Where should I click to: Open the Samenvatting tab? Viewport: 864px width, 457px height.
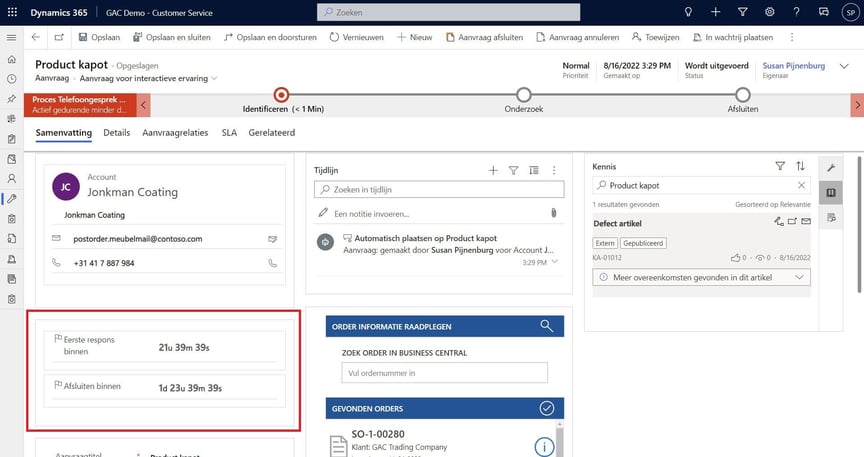63,133
